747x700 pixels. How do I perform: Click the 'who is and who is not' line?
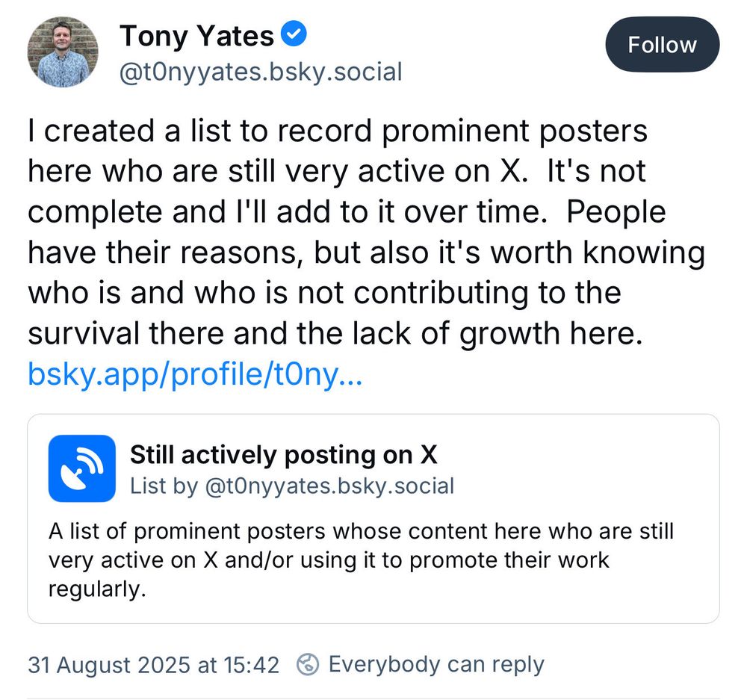coord(187,293)
